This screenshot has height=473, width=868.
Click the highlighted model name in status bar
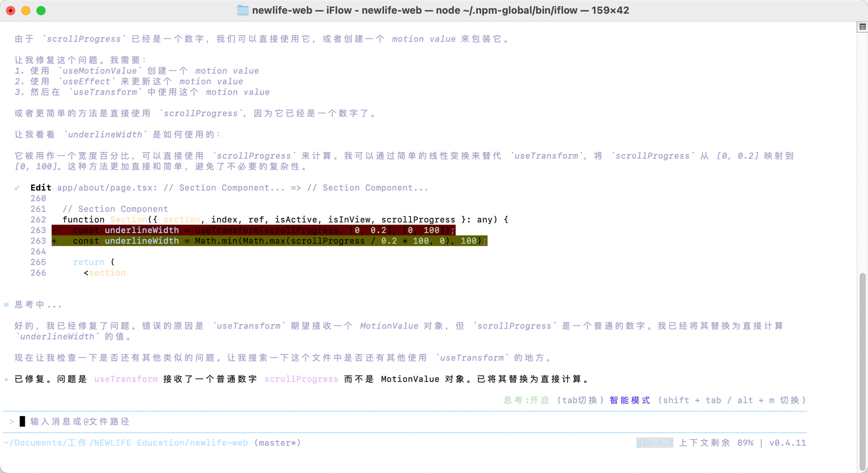[654, 443]
